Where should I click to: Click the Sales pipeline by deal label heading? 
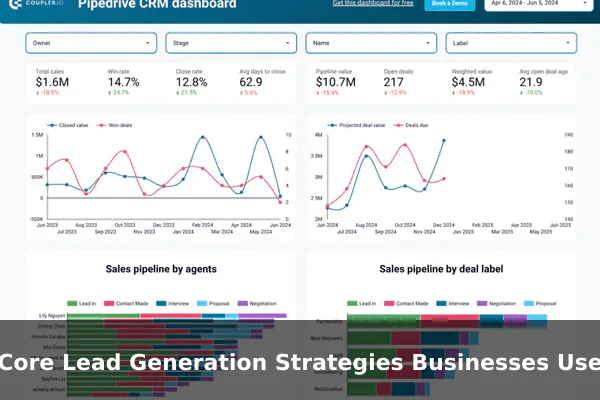(441, 269)
